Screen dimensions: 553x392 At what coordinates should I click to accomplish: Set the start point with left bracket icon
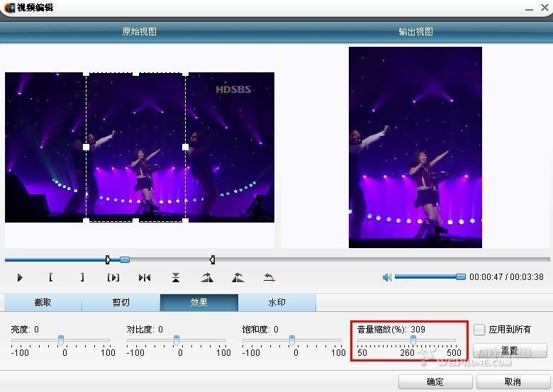click(51, 278)
